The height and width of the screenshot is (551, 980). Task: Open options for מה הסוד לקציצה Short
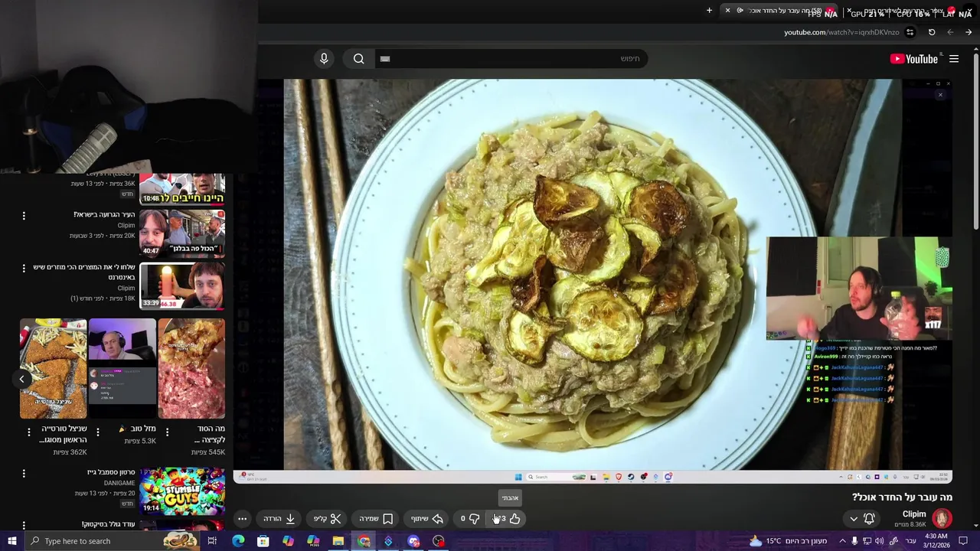(x=167, y=432)
